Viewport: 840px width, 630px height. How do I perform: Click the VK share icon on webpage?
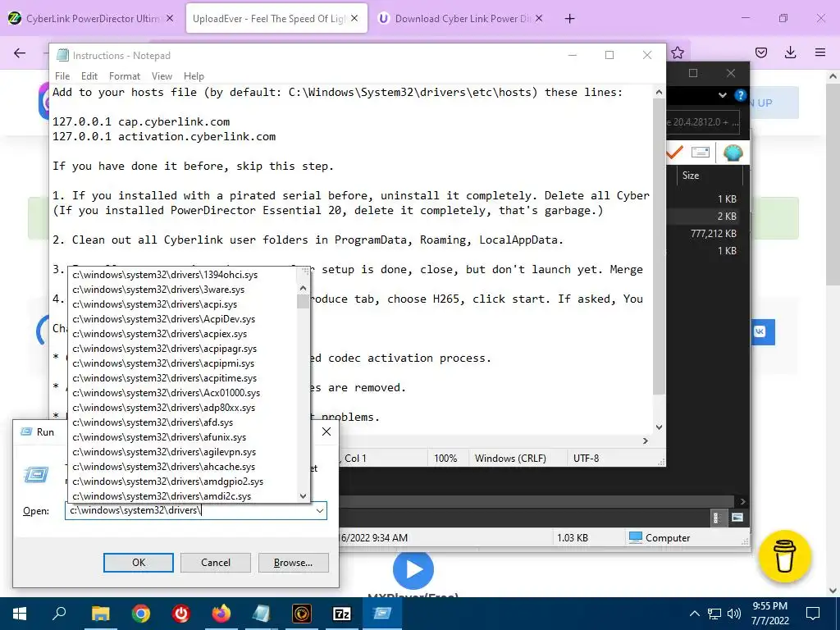pyautogui.click(x=760, y=331)
